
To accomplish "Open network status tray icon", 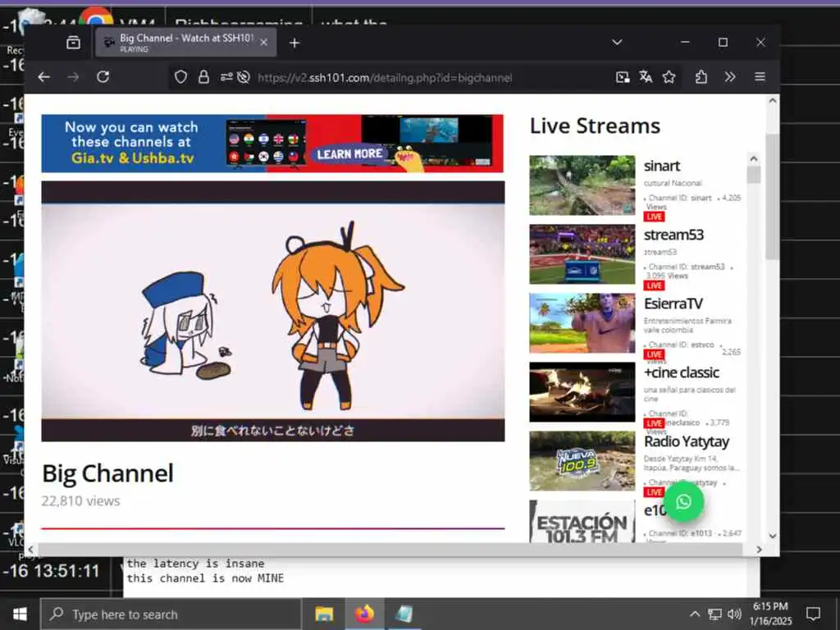I will click(x=714, y=614).
